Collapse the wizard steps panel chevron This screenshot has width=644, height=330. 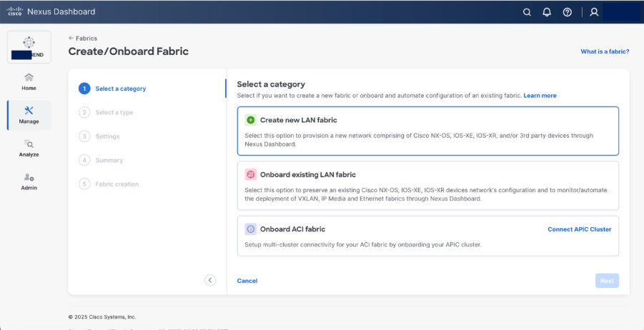tap(210, 280)
